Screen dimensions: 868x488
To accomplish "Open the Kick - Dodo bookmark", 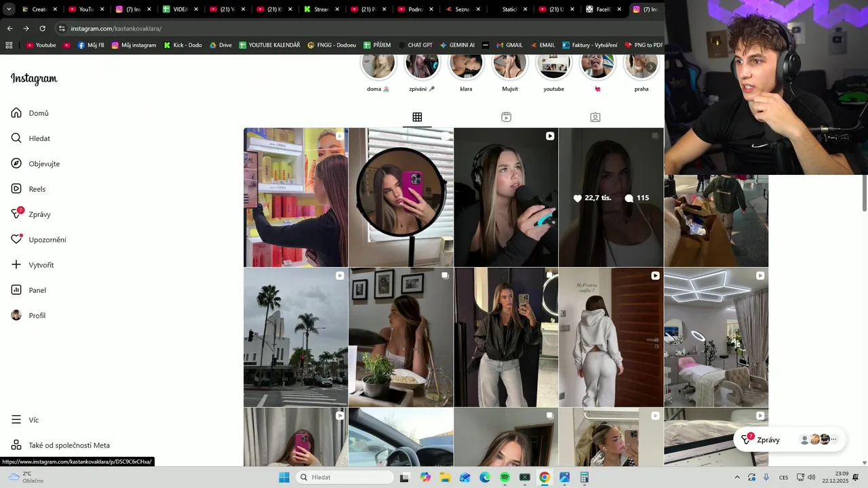I will [x=182, y=45].
